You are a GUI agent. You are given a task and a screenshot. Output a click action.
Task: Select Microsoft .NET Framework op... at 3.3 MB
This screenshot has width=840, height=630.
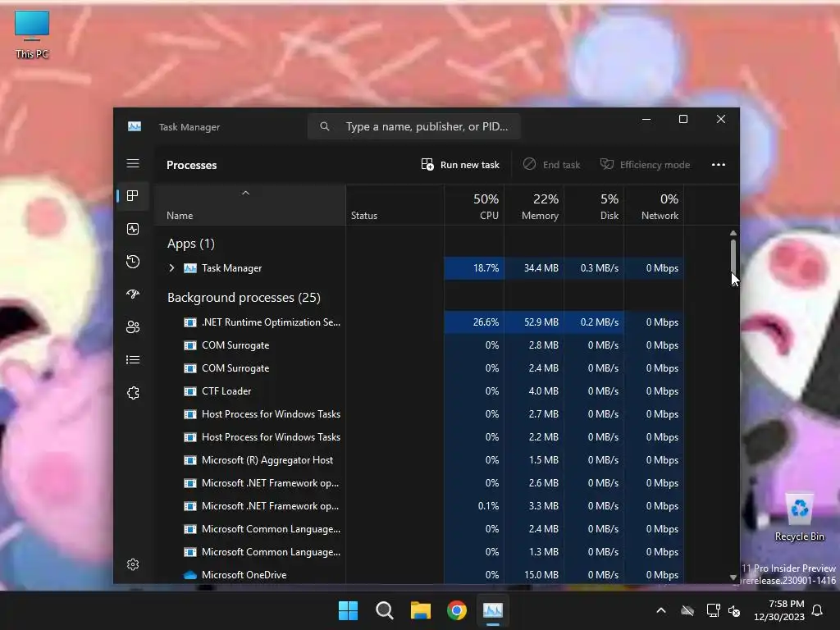click(x=419, y=505)
